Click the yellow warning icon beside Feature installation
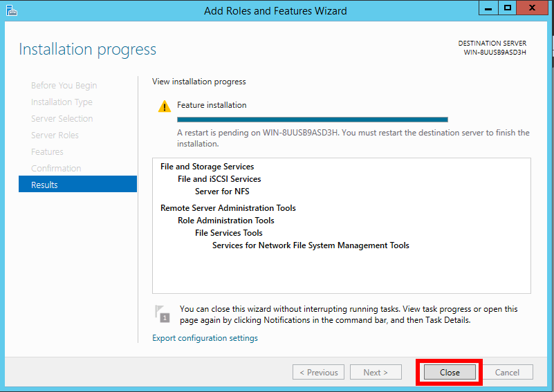554x392 pixels. pyautogui.click(x=164, y=106)
